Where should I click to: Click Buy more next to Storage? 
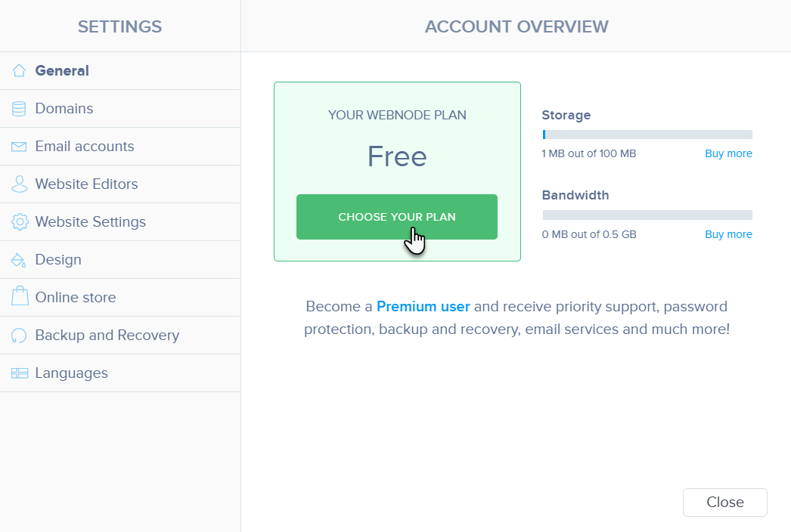tap(728, 153)
